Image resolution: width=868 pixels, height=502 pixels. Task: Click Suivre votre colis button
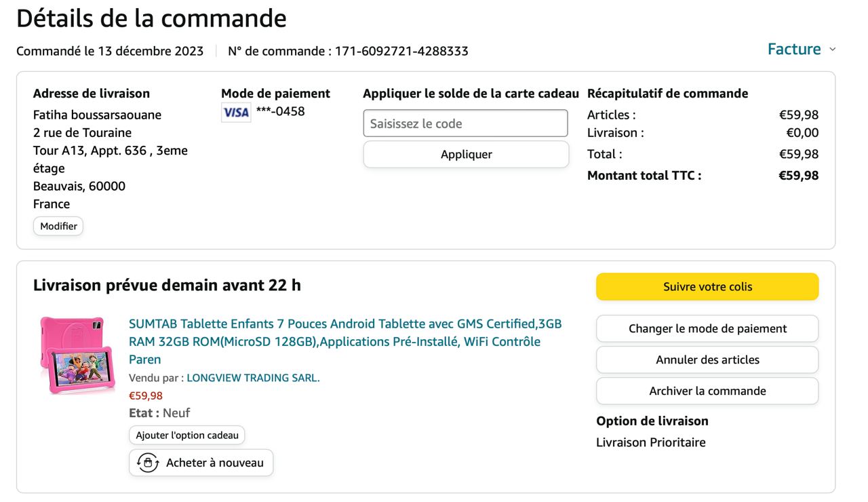707,286
